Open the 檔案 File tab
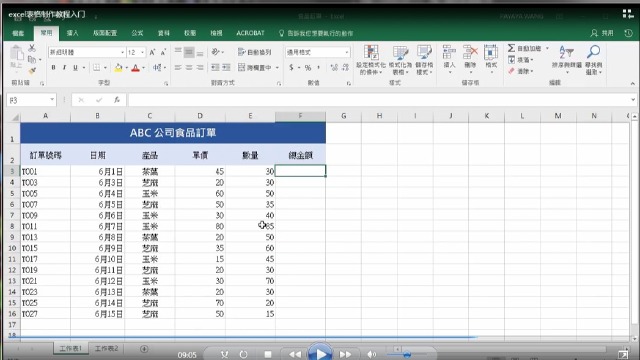 18,33
